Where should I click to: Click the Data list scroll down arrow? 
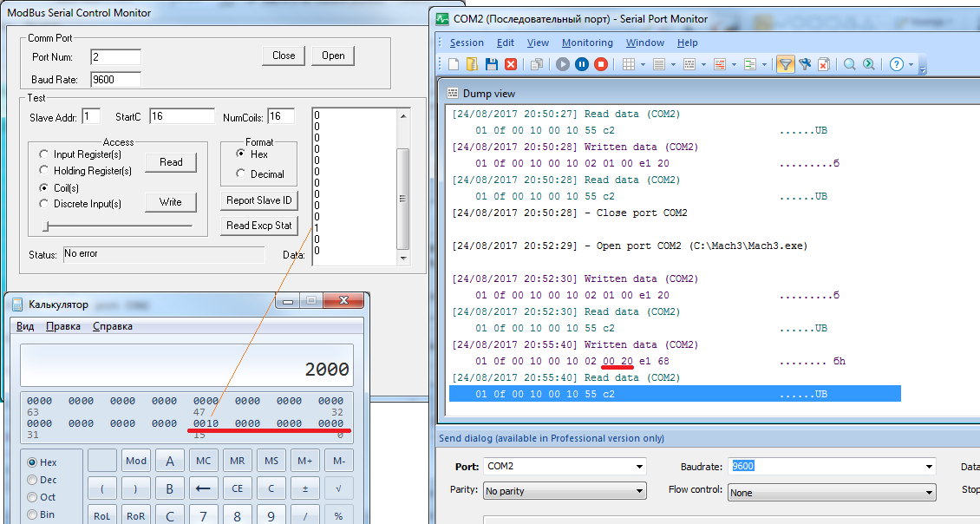coord(403,258)
